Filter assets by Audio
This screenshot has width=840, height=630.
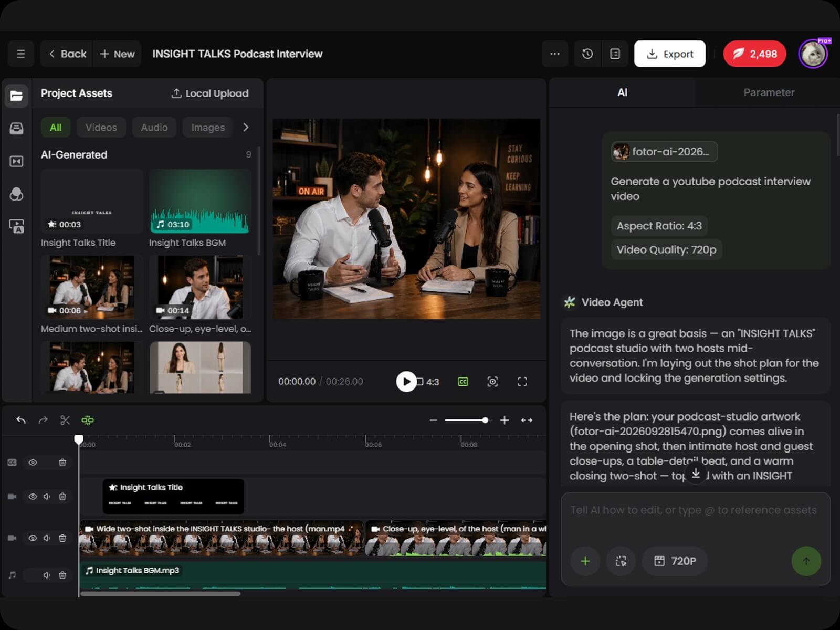[154, 128]
